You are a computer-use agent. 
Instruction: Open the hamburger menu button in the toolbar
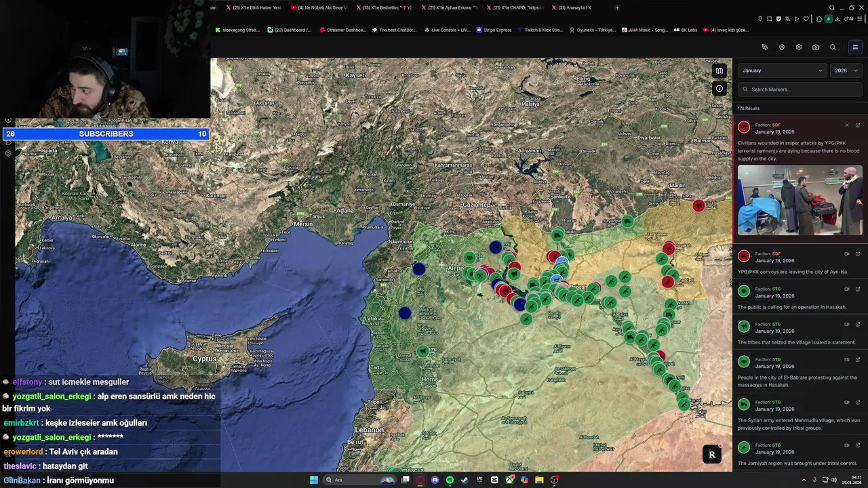tap(855, 47)
